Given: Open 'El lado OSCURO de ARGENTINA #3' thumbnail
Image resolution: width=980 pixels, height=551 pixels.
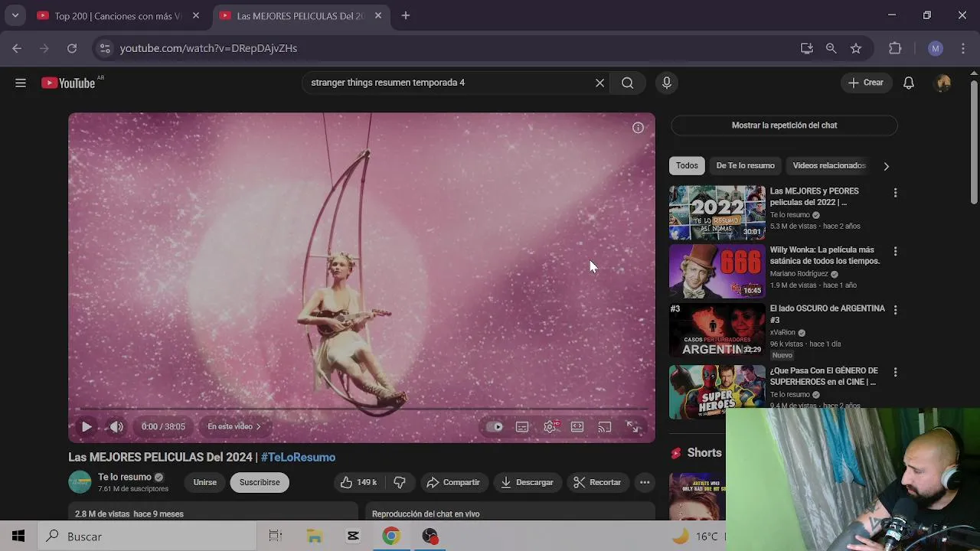Looking at the screenshot, I should point(717,331).
